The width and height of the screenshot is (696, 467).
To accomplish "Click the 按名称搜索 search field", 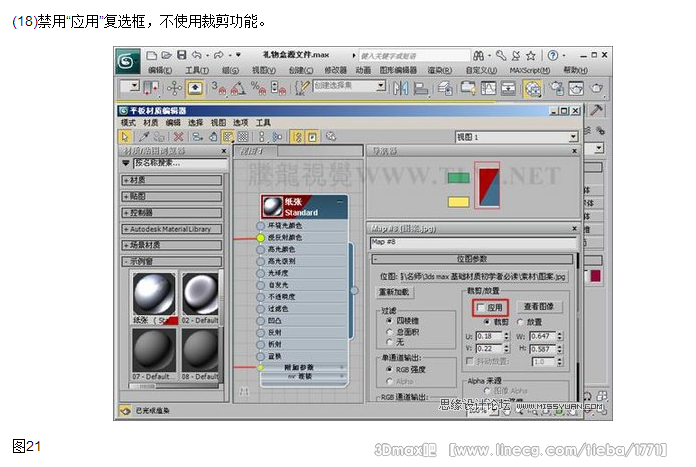I will pyautogui.click(x=180, y=163).
